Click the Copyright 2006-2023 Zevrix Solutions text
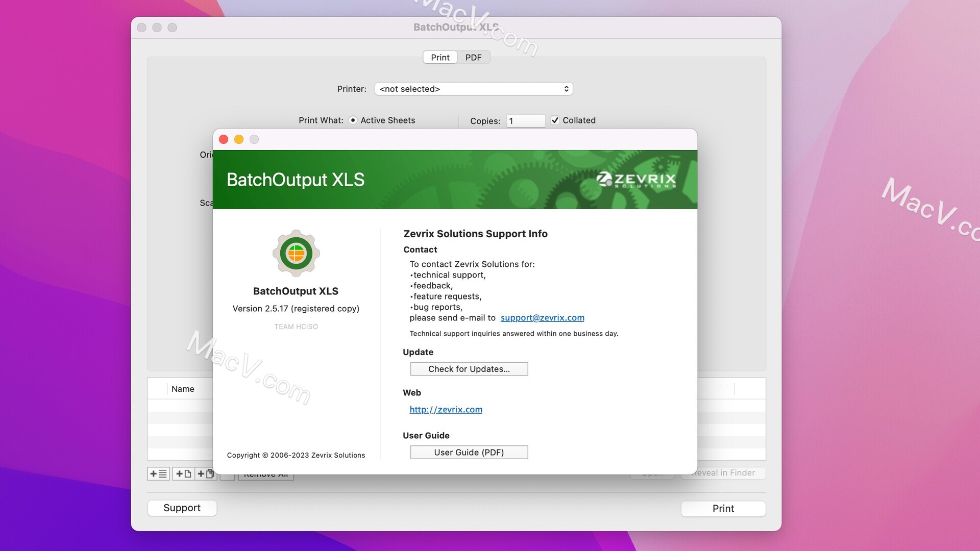 pyautogui.click(x=296, y=455)
